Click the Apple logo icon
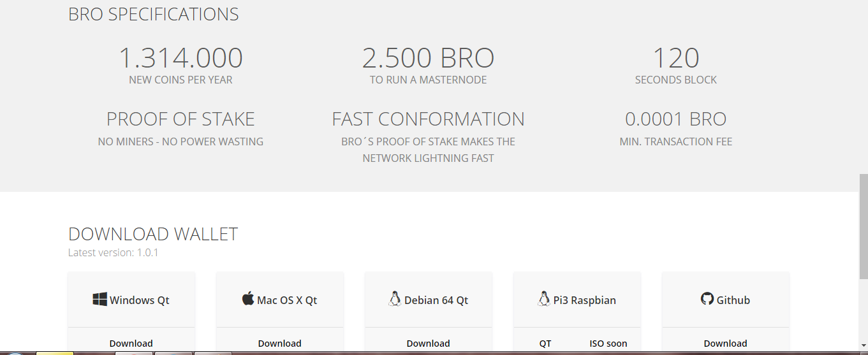The width and height of the screenshot is (868, 355). (x=248, y=298)
